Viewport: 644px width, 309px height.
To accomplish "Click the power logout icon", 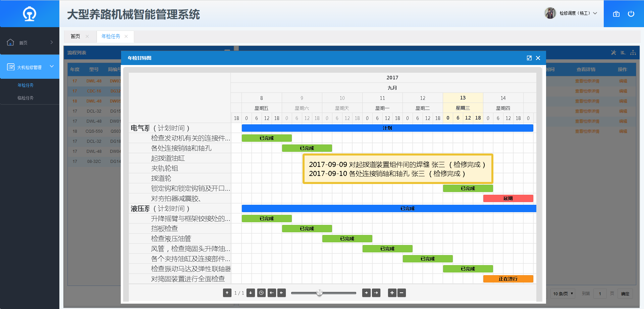I will point(631,14).
